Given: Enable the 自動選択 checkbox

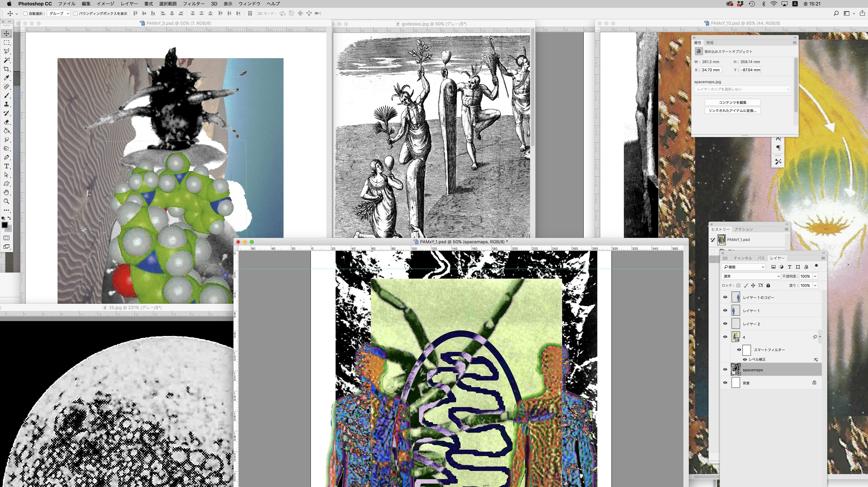Looking at the screenshot, I should tap(26, 14).
